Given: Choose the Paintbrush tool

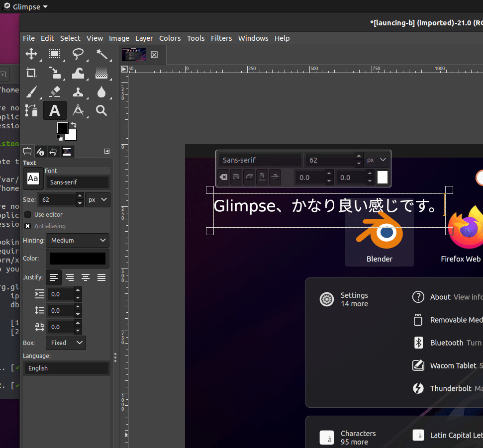Looking at the screenshot, I should pos(31,91).
